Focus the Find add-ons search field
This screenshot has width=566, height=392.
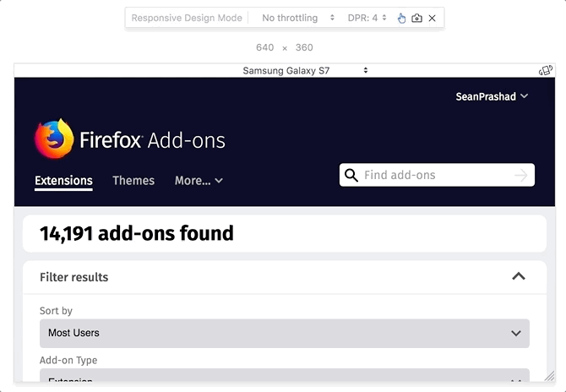click(437, 175)
